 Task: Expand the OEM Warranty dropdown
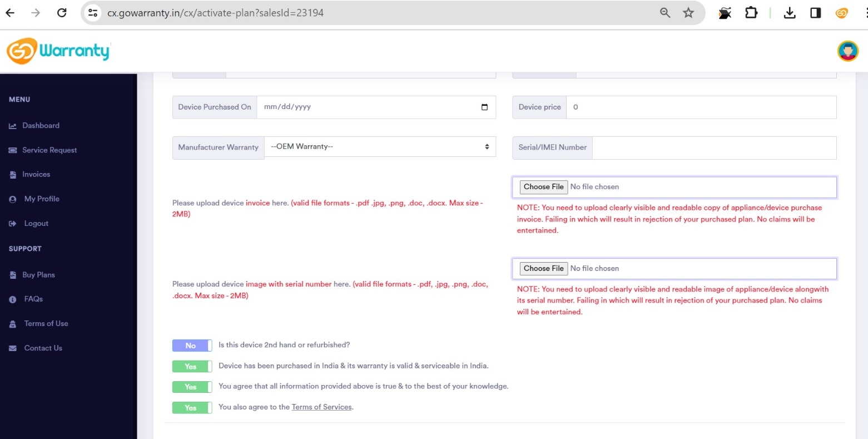380,147
